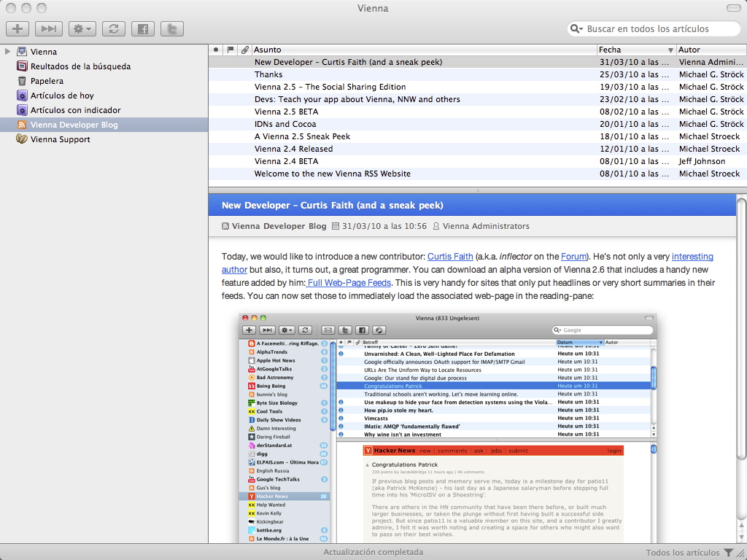Click the embedded Vienna screenshot image
Screen dimensions: 747x560
click(x=447, y=427)
